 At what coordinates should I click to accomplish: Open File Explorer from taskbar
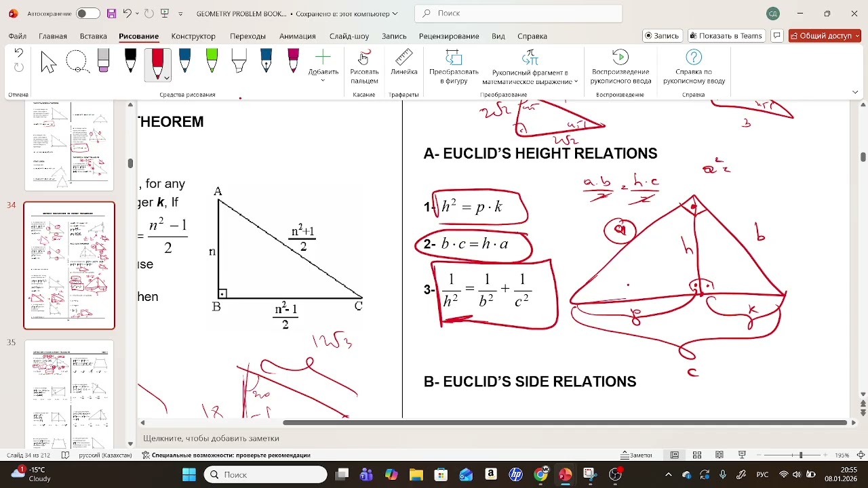(x=416, y=474)
